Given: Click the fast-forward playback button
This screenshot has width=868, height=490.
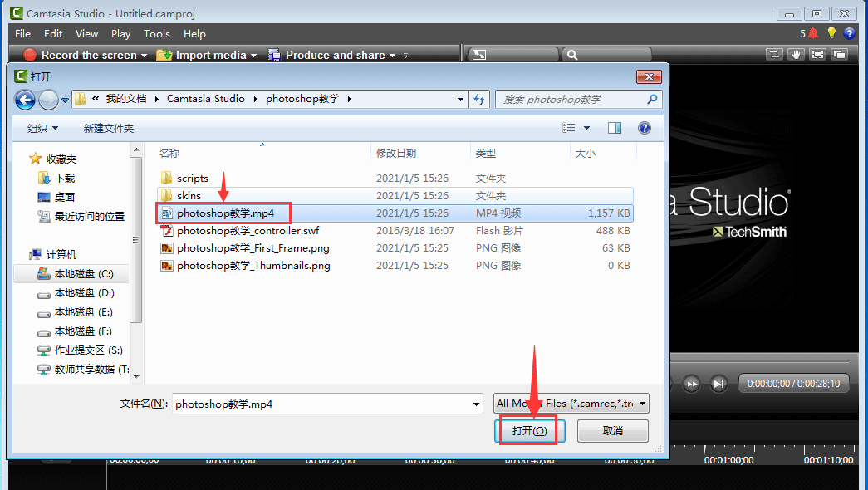Looking at the screenshot, I should click(x=692, y=384).
